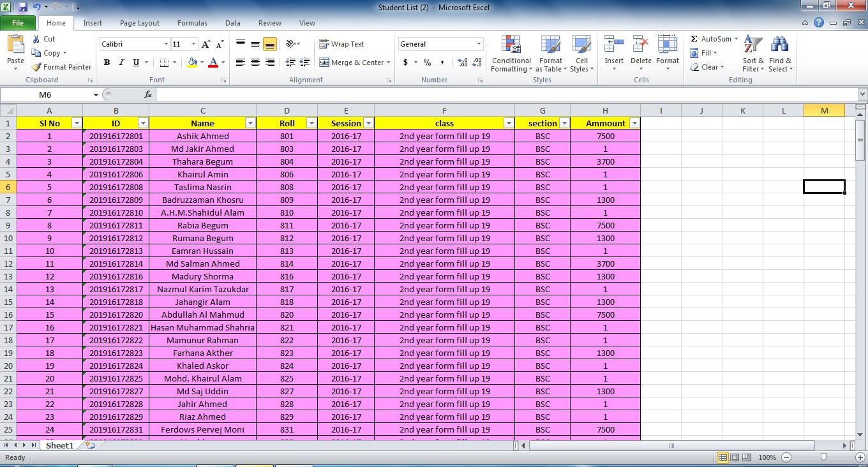Switch to the Formulas ribbon tab
This screenshot has width=868, height=467.
click(x=191, y=22)
